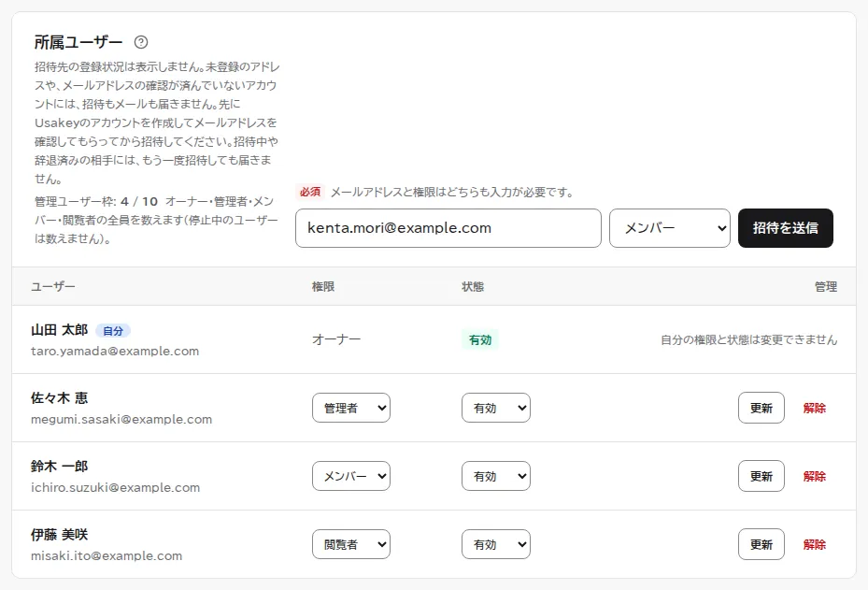Click the 権限 column header

[323, 286]
